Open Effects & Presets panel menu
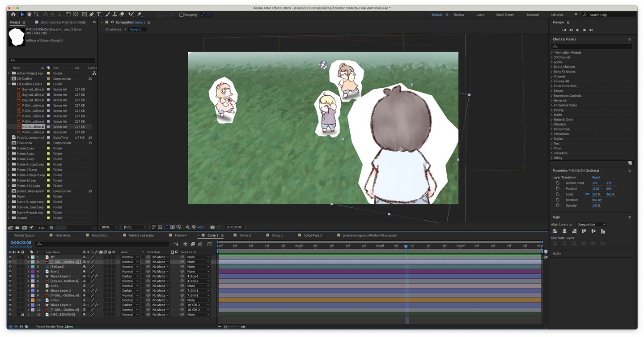Viewport: 644px width, 337px height. click(x=630, y=39)
